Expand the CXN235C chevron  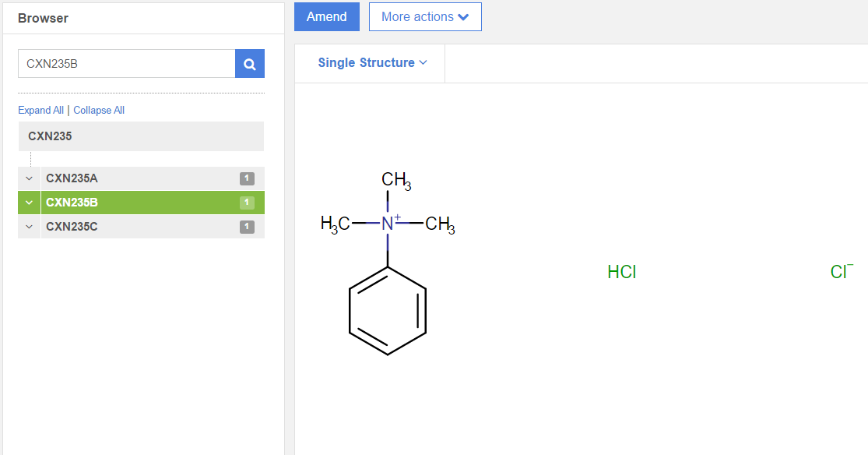[29, 227]
